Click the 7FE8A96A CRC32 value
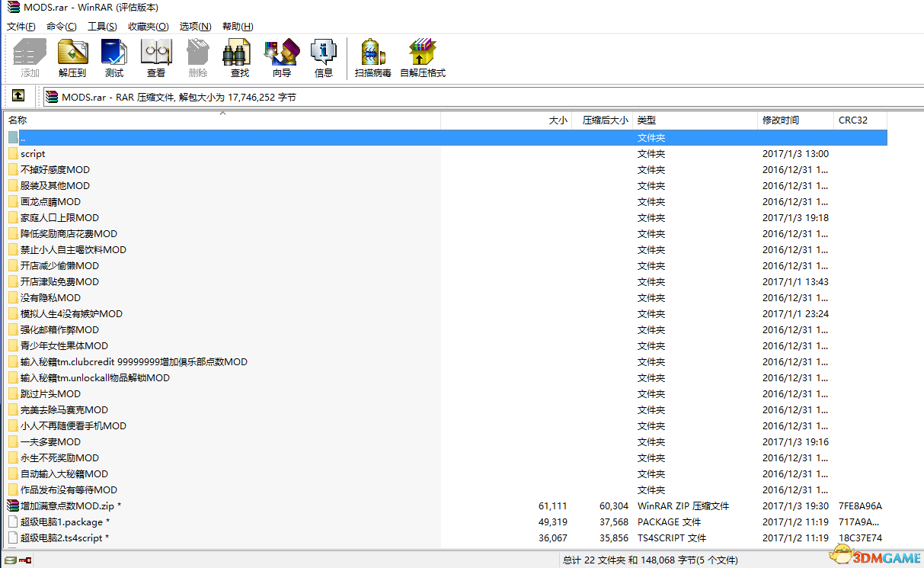Image resolution: width=924 pixels, height=568 pixels. pyautogui.click(x=860, y=505)
